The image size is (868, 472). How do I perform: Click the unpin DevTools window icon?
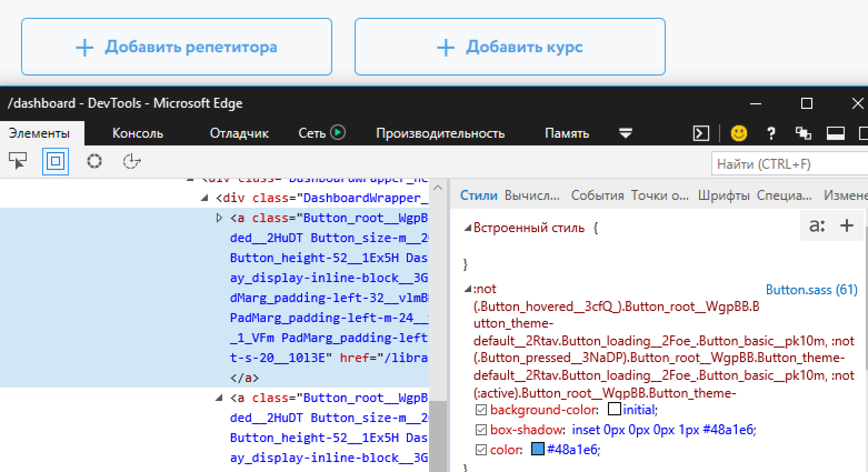(x=802, y=133)
